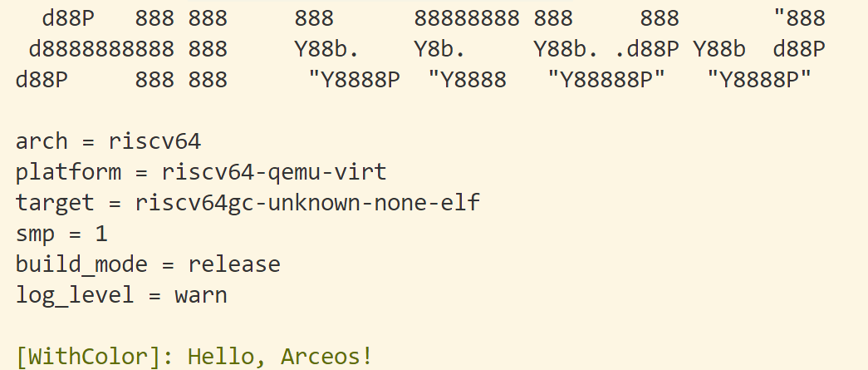Click the "Y88888P" ASCII art segment
The height and width of the screenshot is (370, 868).
pos(606,80)
